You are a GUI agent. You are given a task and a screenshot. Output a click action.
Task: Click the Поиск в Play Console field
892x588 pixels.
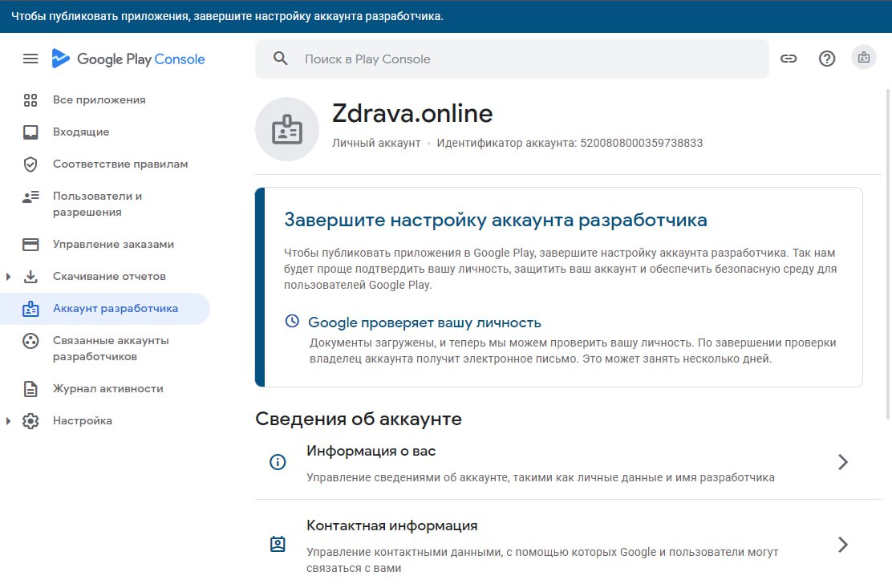tap(512, 59)
